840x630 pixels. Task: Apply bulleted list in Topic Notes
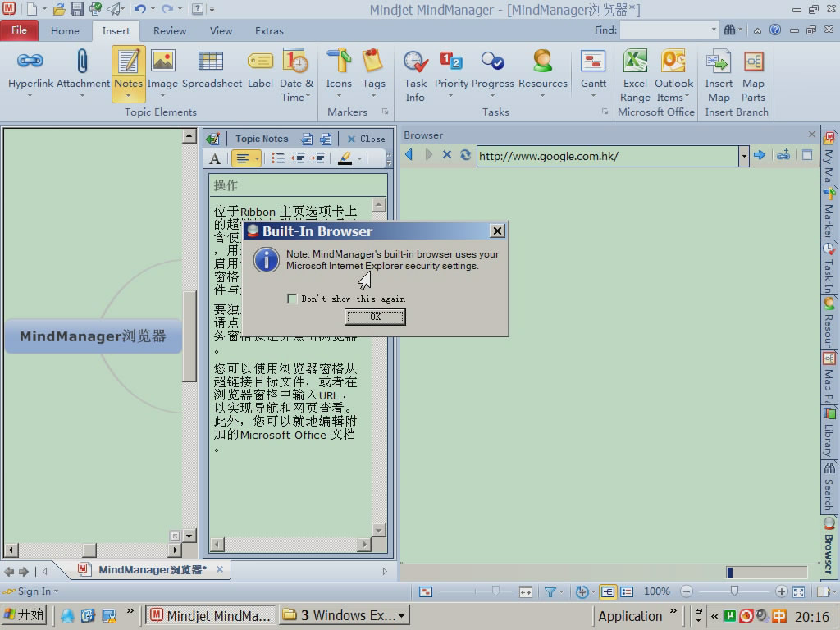(277, 158)
